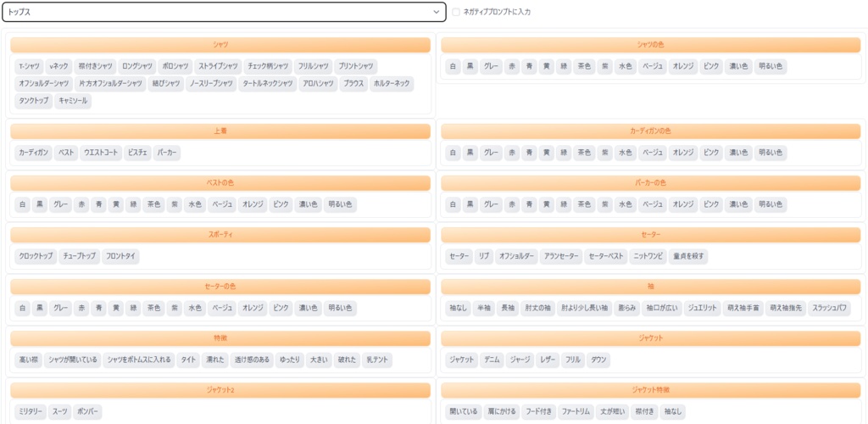This screenshot has width=868, height=424.
Task: Select the 袖口が広い tag
Action: tap(661, 308)
